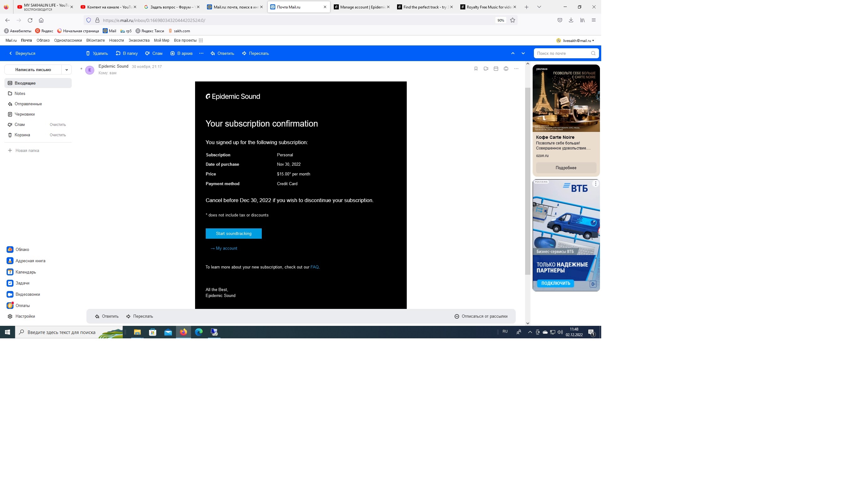Click the Start soundtracking button
Screen dimensions: 868x500
coord(233,233)
